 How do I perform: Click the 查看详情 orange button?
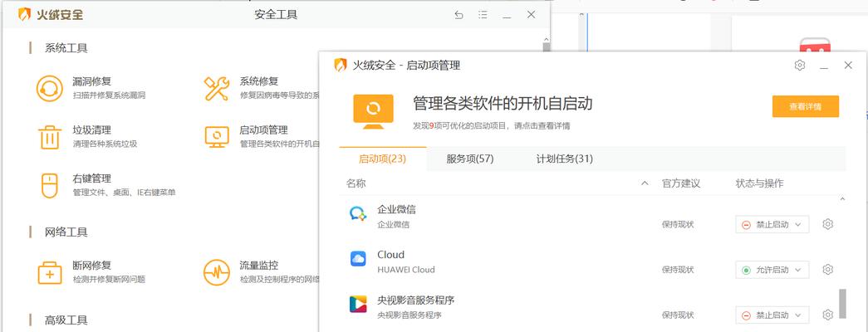point(806,107)
